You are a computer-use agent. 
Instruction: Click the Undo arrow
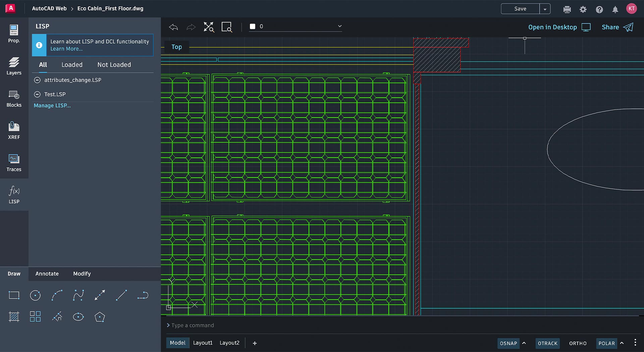pos(173,27)
